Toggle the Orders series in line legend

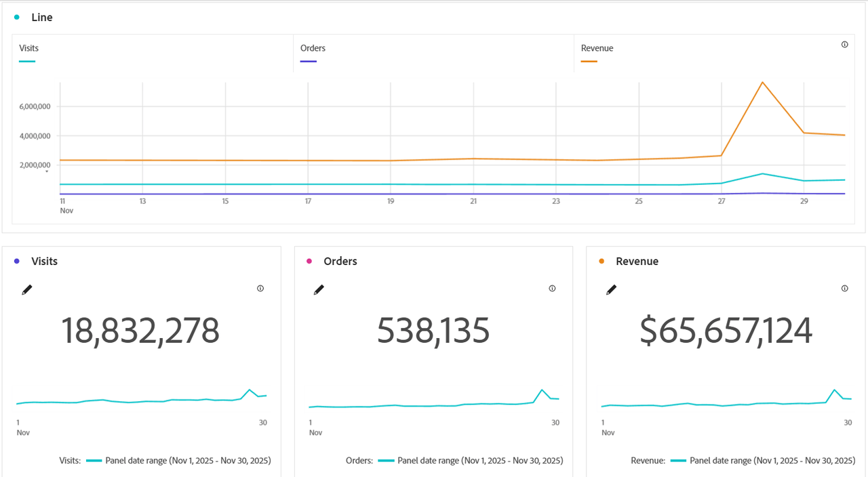[313, 49]
